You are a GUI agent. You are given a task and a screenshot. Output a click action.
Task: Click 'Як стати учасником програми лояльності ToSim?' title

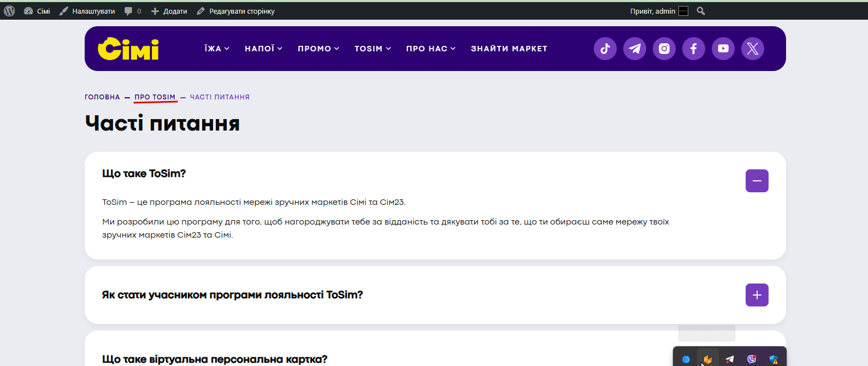click(233, 295)
